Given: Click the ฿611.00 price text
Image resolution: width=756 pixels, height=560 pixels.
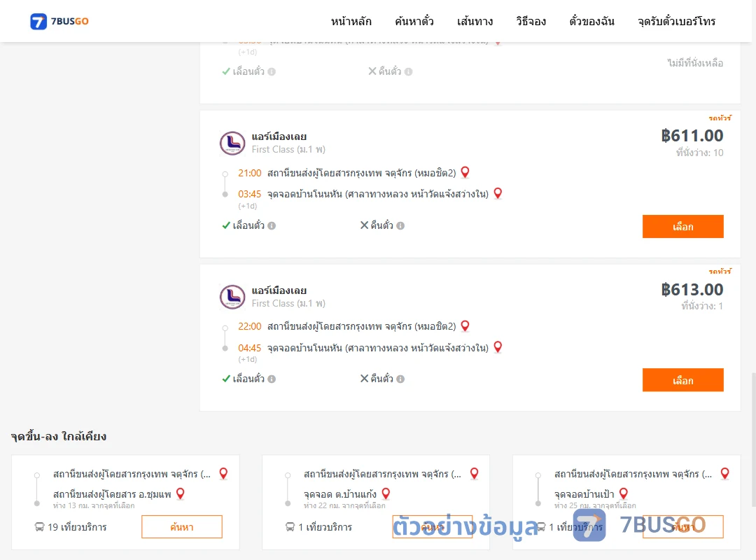Looking at the screenshot, I should tap(692, 136).
